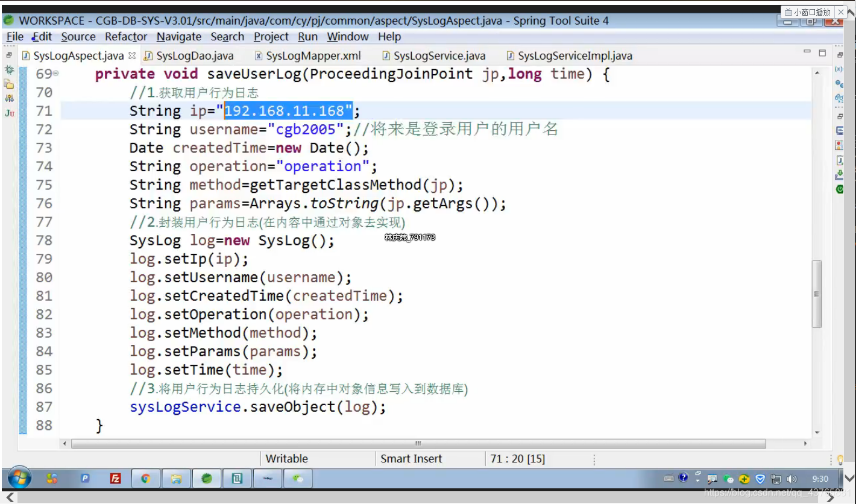
Task: Click the editor scroll-up arrow
Action: click(x=817, y=73)
